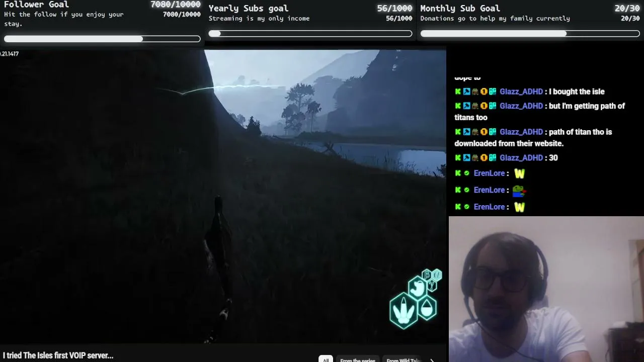Open Glazz_ADHD profile from the "30" message

pyautogui.click(x=521, y=158)
